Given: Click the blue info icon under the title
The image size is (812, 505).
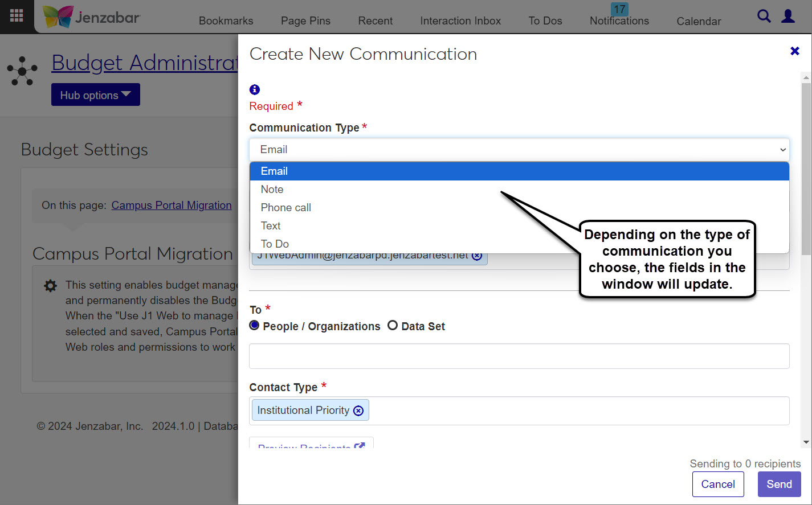Looking at the screenshot, I should pos(255,89).
